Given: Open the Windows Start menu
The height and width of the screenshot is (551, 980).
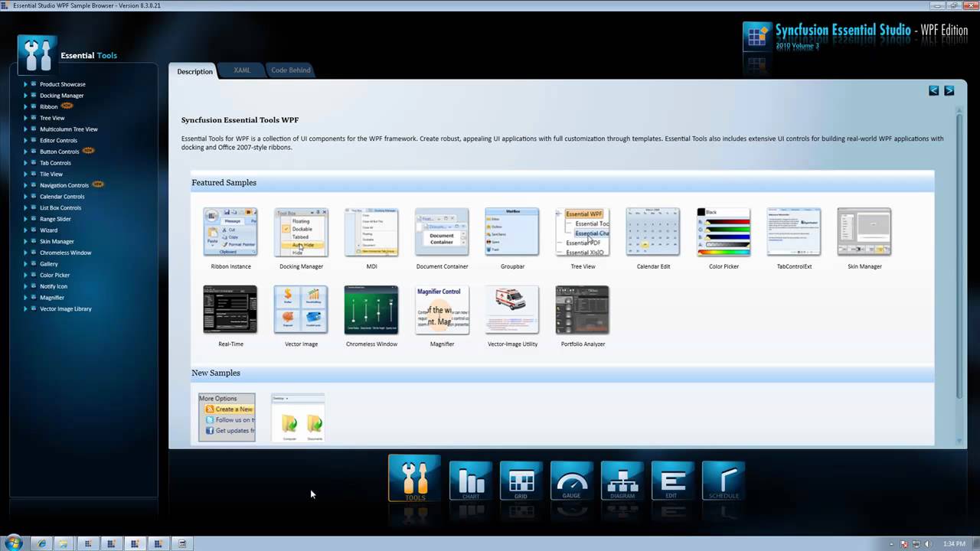Looking at the screenshot, I should coord(14,543).
